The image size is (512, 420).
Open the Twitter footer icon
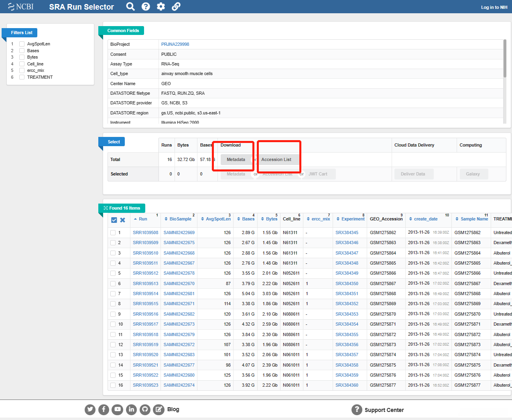90,410
